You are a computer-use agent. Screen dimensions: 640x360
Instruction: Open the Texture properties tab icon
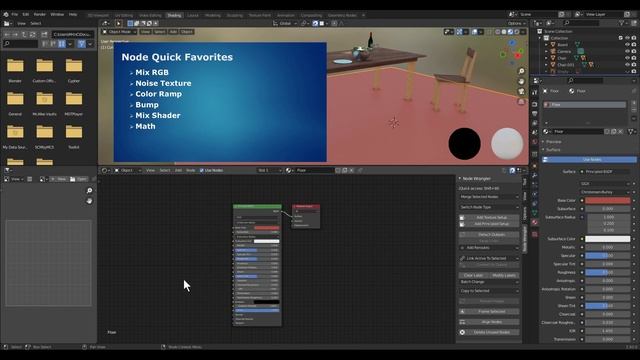pos(535,234)
